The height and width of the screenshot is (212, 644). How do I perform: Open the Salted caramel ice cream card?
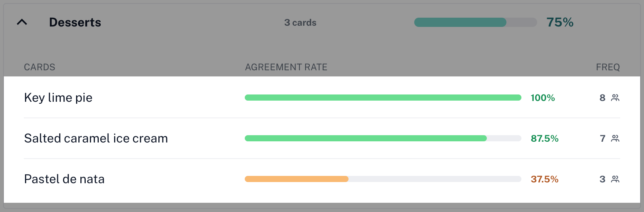tap(96, 138)
